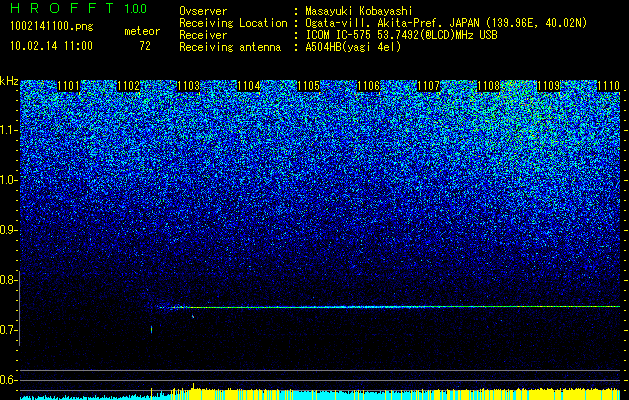Click the 0.8 frequency axis label
Image resolution: width=629 pixels, height=400 pixels.
pyautogui.click(x=8, y=280)
